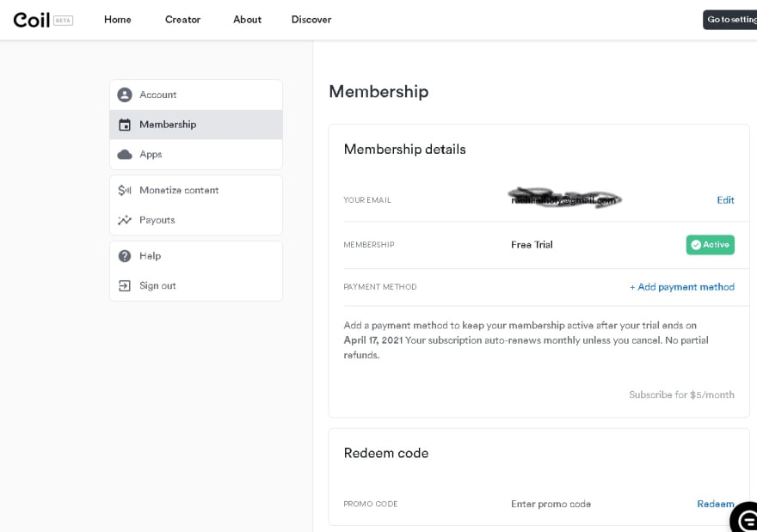Click the PROMO CODE label

tap(370, 504)
